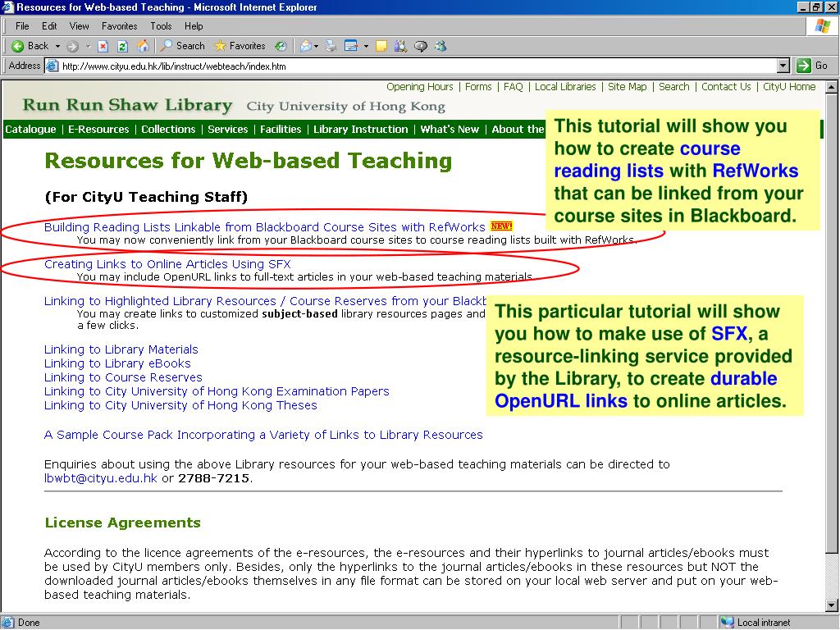Open the Catalogue navigation tab
Image resolution: width=840 pixels, height=630 pixels.
(30, 129)
